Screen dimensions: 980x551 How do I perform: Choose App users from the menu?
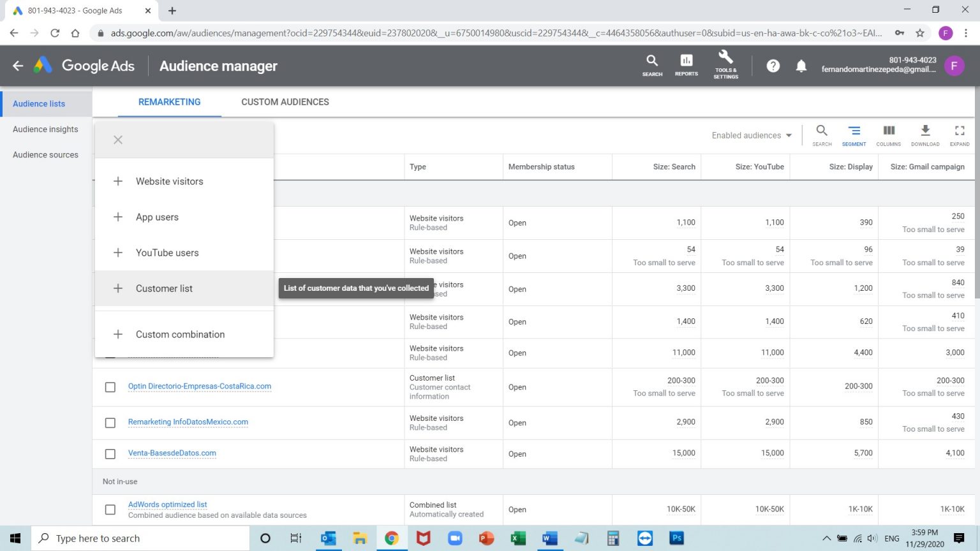[184, 217]
